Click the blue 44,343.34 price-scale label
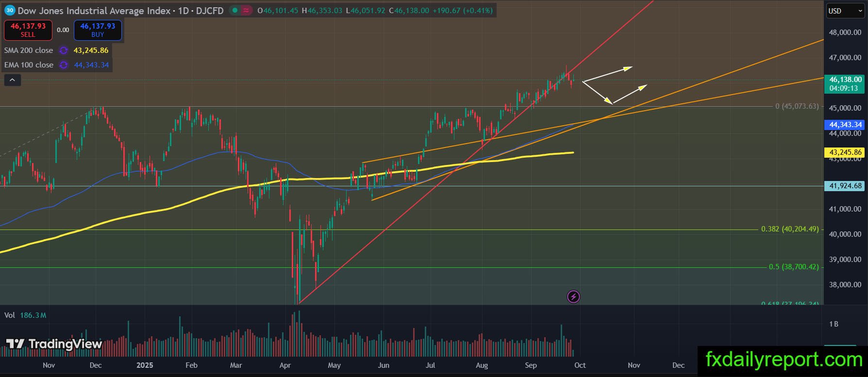 tap(845, 125)
